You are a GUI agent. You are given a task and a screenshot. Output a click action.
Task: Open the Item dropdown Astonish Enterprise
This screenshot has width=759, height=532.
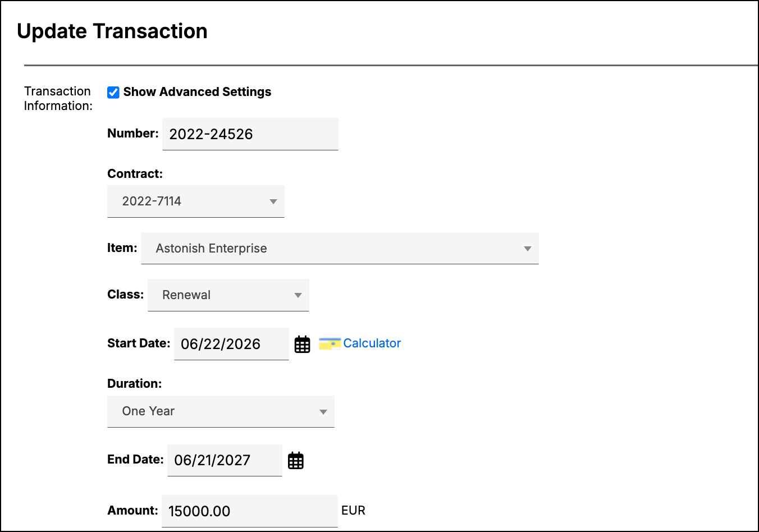coord(340,248)
